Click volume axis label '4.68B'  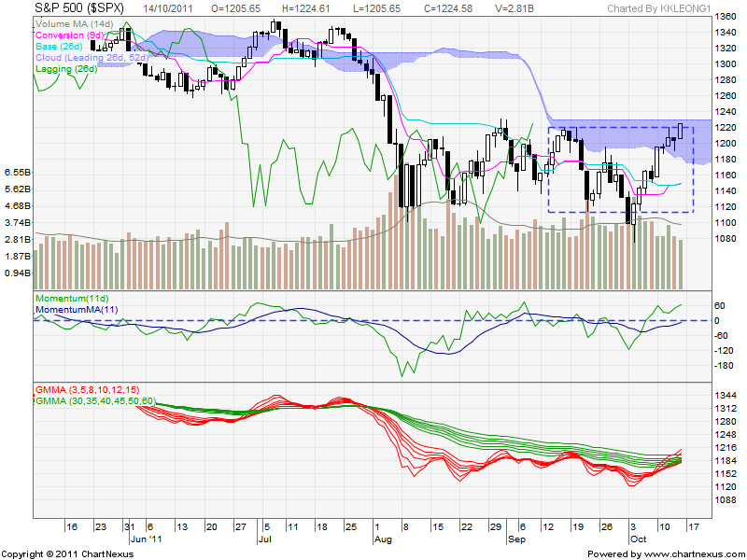[18, 206]
